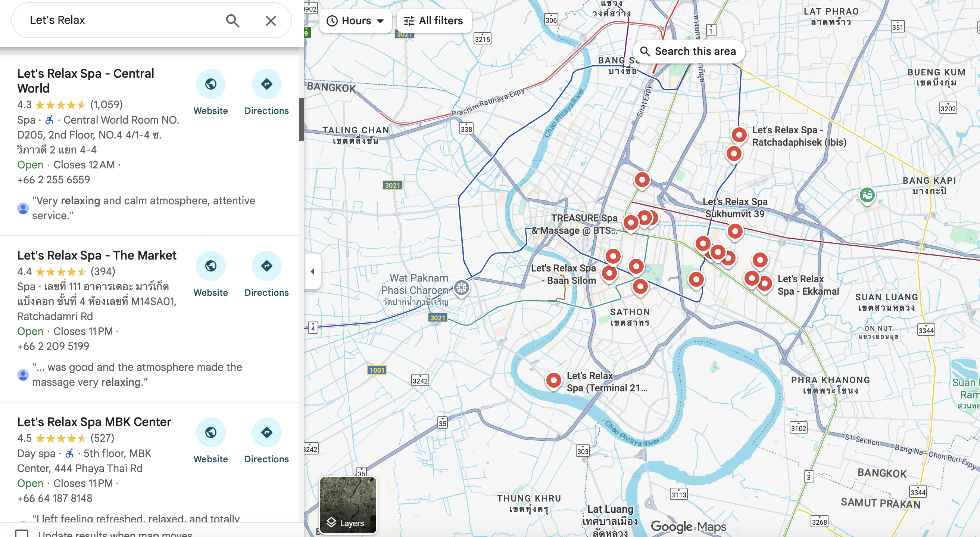Select the Let's Relax Spa Ratchadaphisek (Ibis) pin
The height and width of the screenshot is (537, 980).
(x=739, y=134)
